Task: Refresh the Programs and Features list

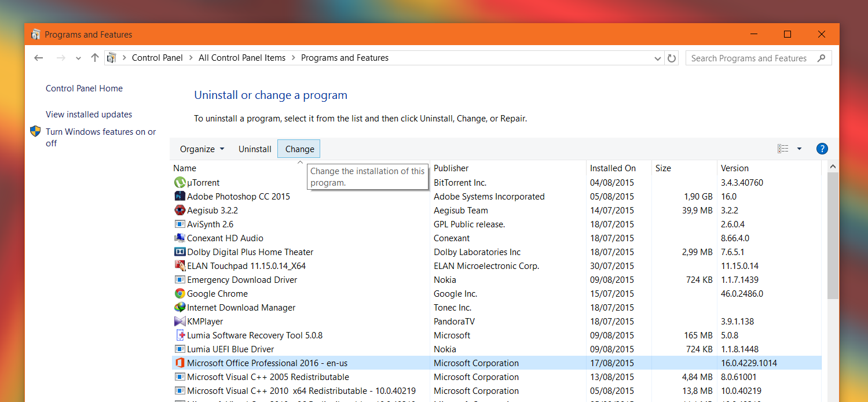Action: point(672,58)
